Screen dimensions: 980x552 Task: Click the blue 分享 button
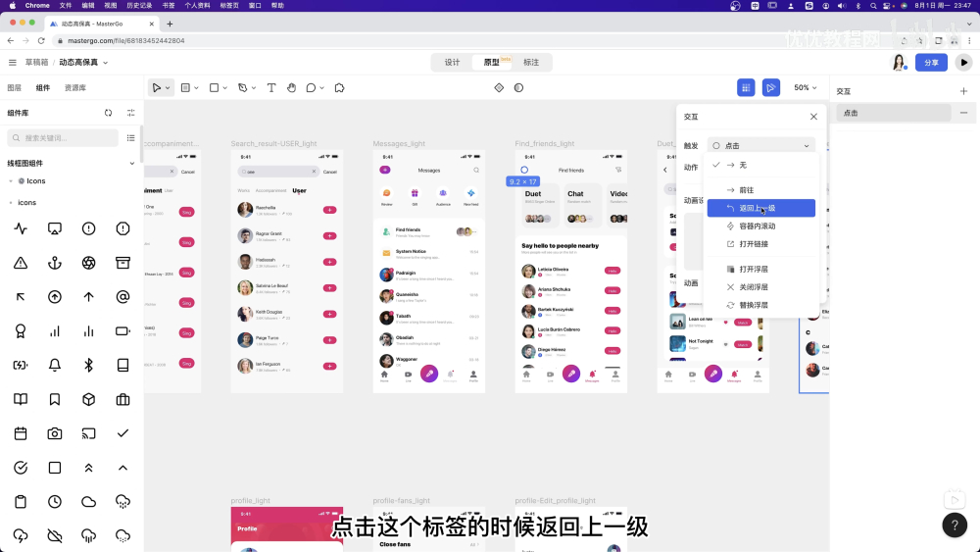click(931, 63)
